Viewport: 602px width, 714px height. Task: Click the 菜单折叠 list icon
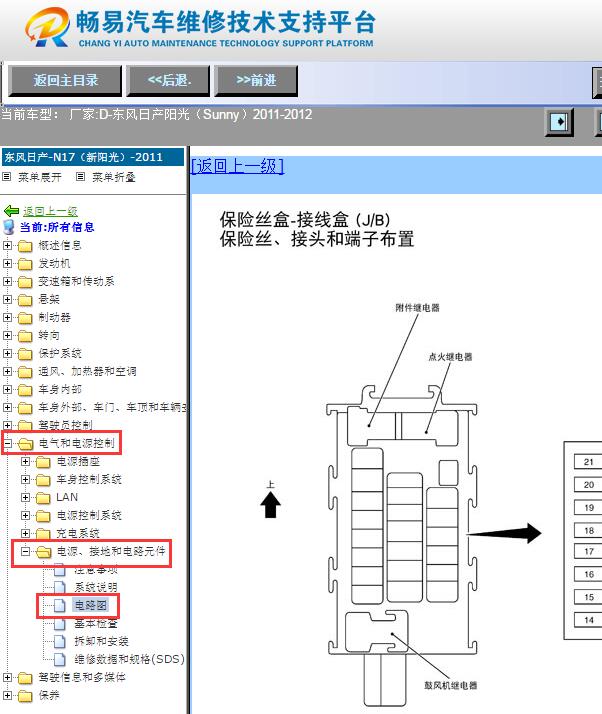(x=81, y=176)
